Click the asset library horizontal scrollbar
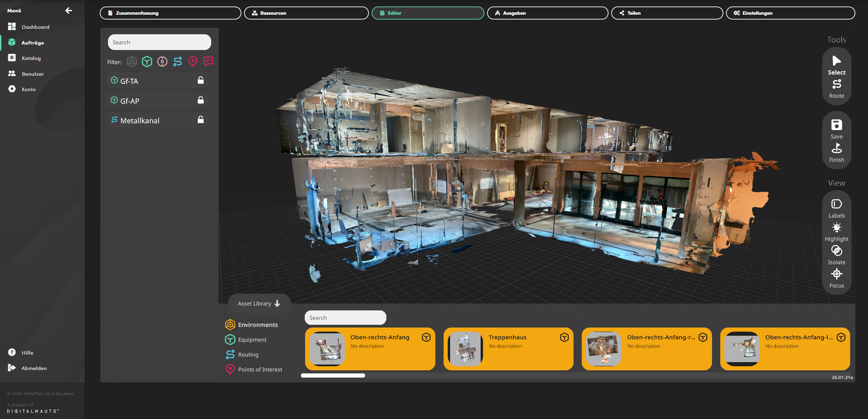The height and width of the screenshot is (419, 868). point(333,375)
